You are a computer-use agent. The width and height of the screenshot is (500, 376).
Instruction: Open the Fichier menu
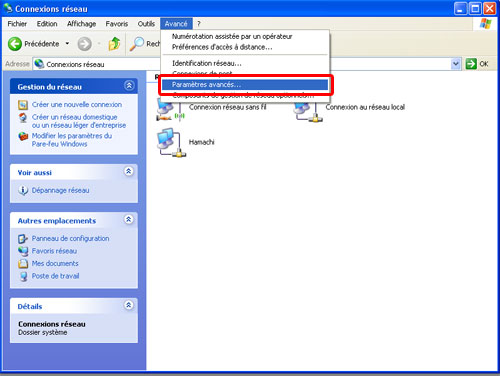pos(17,24)
